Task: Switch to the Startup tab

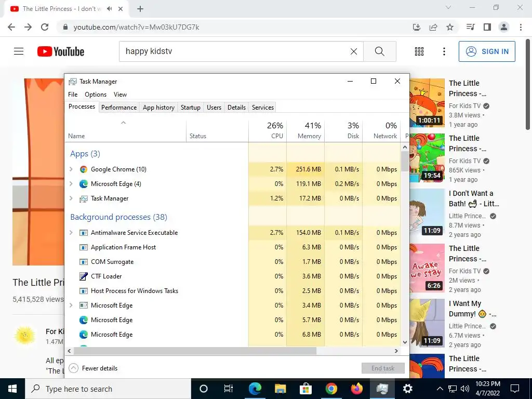Action: [190, 107]
